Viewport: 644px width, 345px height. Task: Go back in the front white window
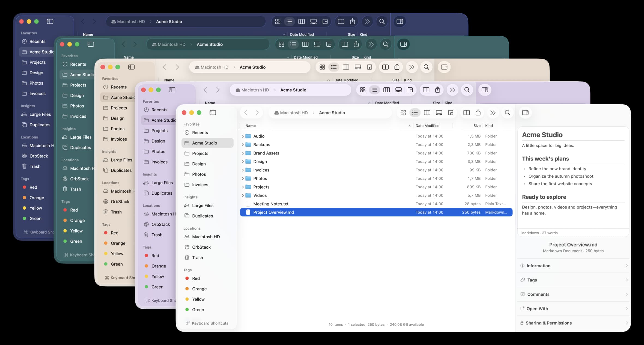246,113
